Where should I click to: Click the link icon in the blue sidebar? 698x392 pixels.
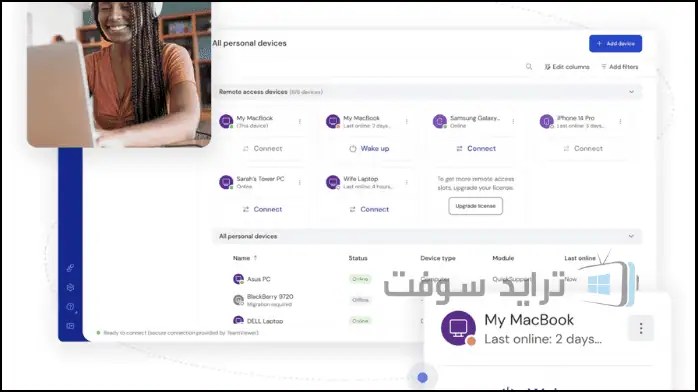(x=70, y=268)
